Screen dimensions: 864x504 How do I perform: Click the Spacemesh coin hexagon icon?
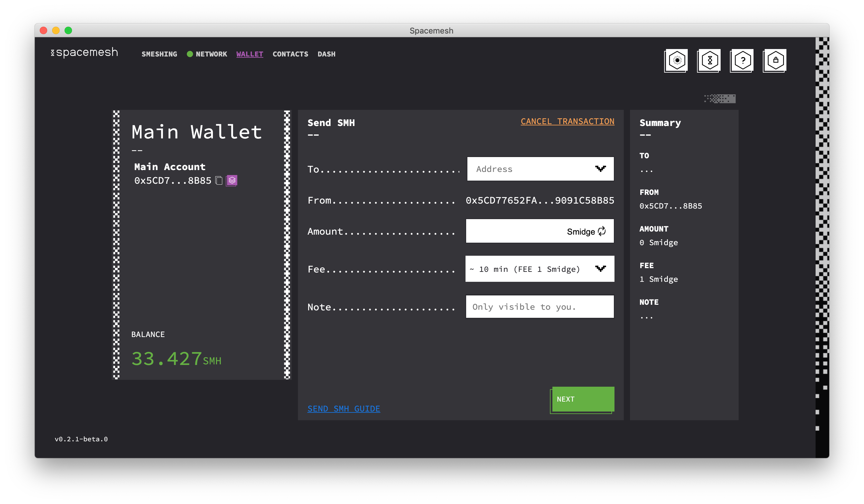pos(709,60)
